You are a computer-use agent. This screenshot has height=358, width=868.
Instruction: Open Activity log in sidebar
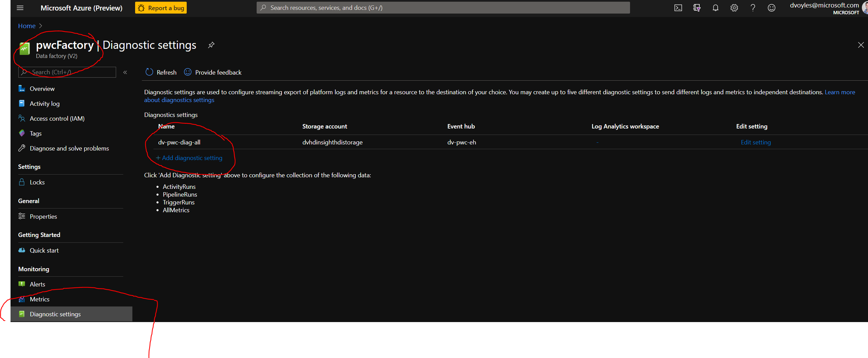pyautogui.click(x=44, y=104)
